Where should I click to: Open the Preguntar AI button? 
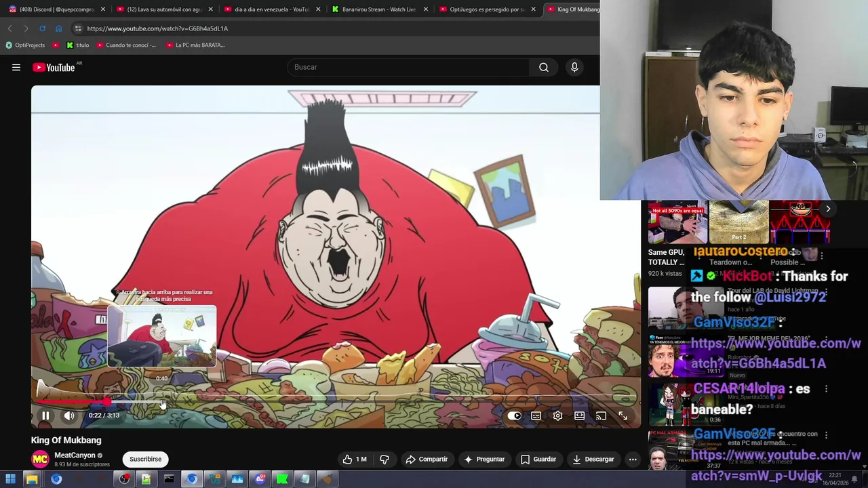tap(484, 459)
